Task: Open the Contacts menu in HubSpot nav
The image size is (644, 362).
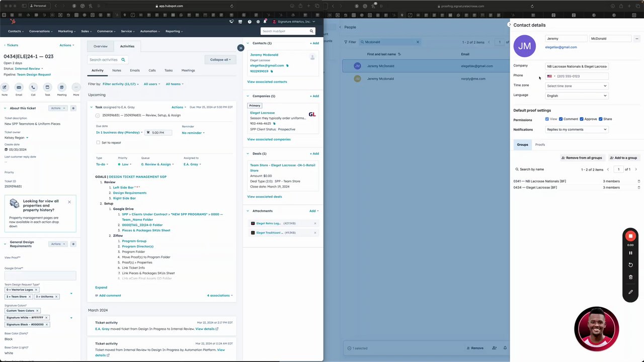Action: [x=15, y=31]
